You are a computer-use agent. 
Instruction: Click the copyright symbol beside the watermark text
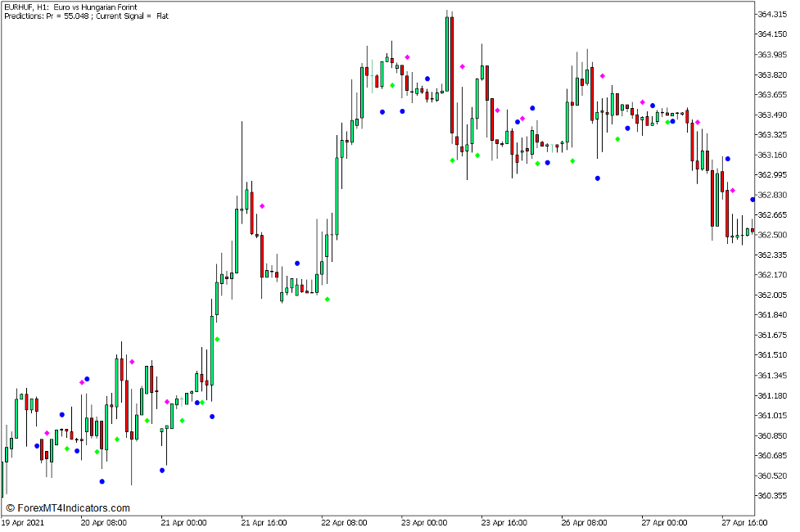tap(11, 506)
